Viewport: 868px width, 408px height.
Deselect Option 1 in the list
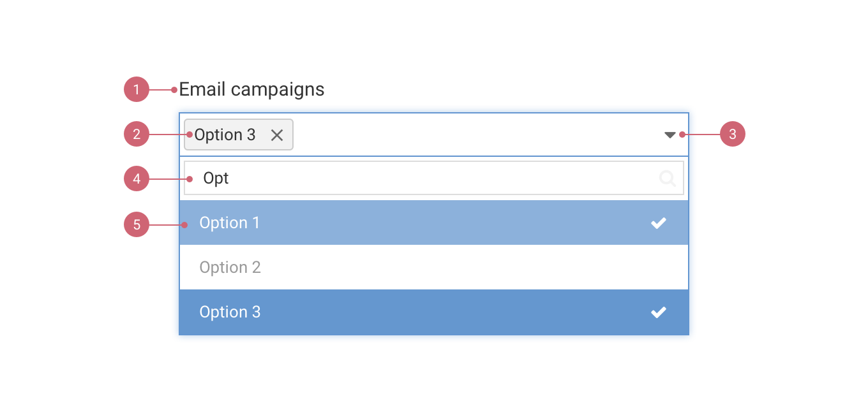tap(230, 222)
